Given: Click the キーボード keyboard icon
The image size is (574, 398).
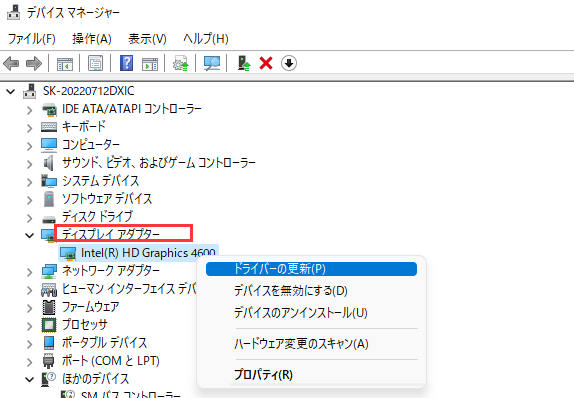Looking at the screenshot, I should (49, 127).
